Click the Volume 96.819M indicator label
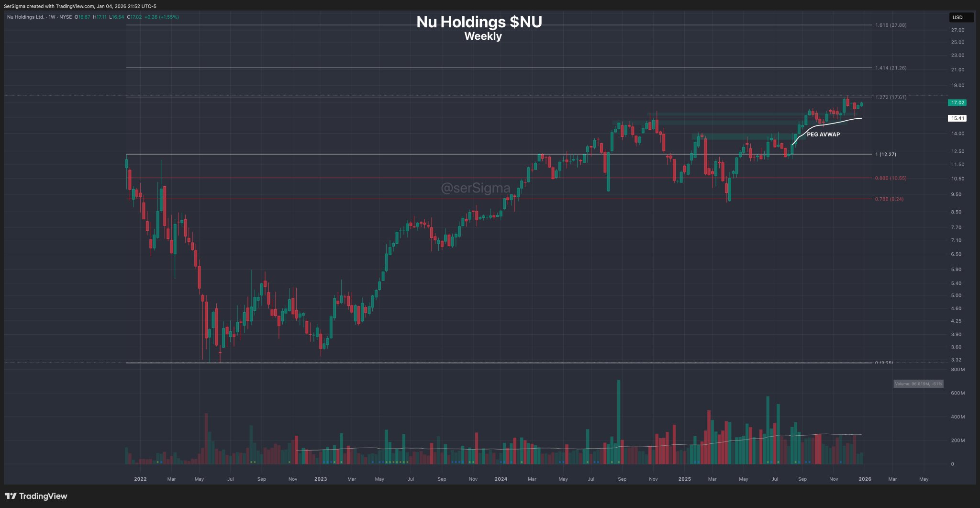This screenshot has height=508, width=980. [918, 384]
